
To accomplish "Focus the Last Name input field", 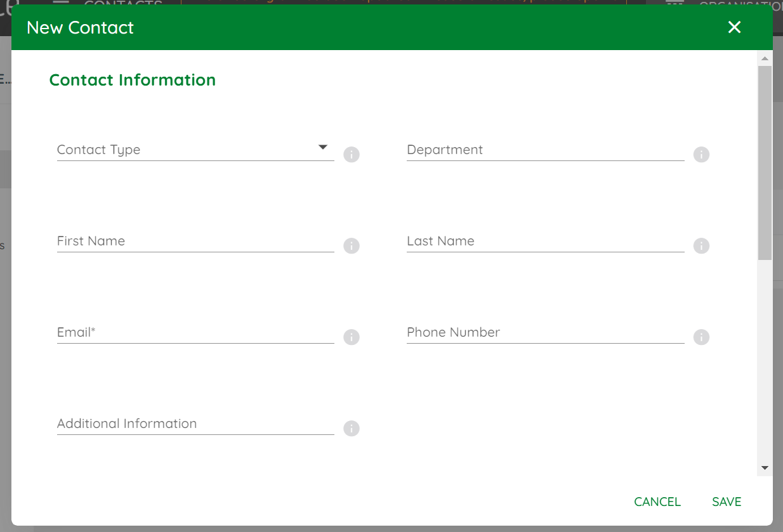I will 546,242.
